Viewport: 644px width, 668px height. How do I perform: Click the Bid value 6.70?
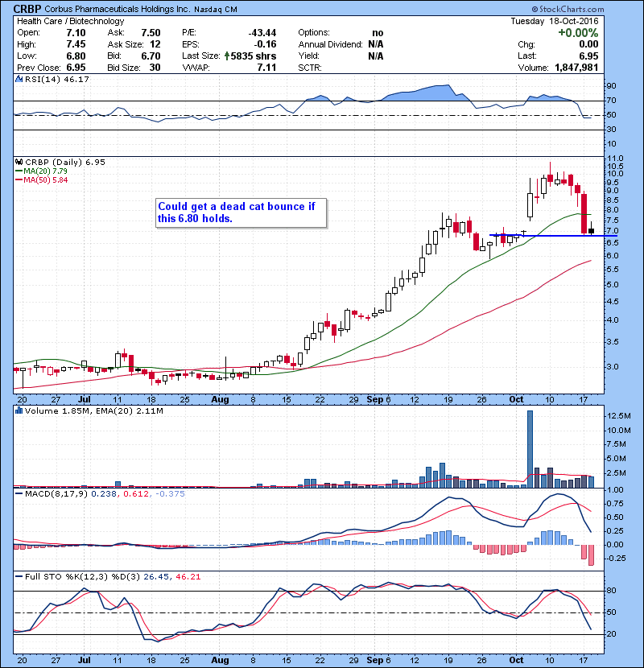click(x=151, y=56)
